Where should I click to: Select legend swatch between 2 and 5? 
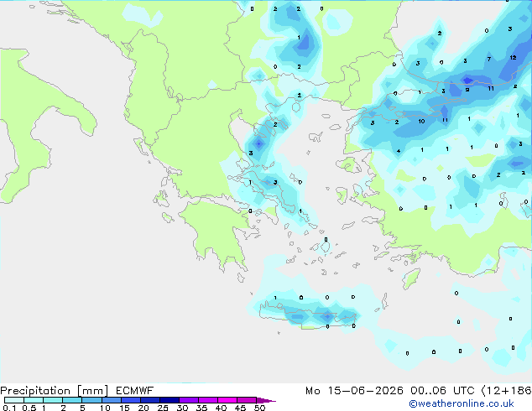pos(72,400)
